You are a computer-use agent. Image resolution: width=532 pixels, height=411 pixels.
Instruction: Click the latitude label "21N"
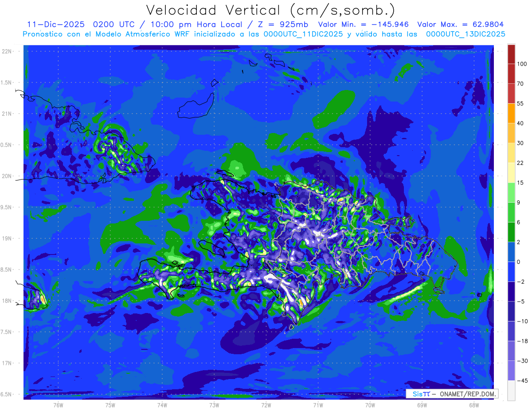click(7, 114)
